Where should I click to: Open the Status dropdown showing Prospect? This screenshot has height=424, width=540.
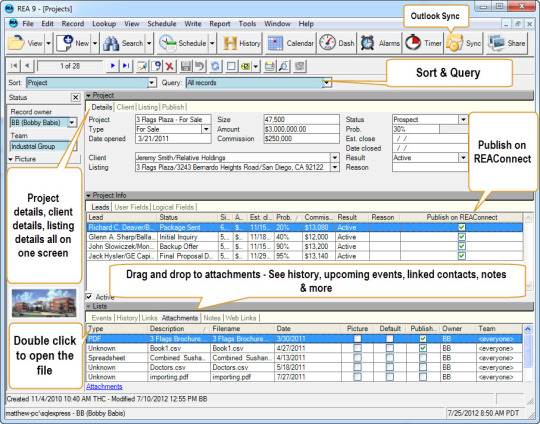(x=463, y=120)
